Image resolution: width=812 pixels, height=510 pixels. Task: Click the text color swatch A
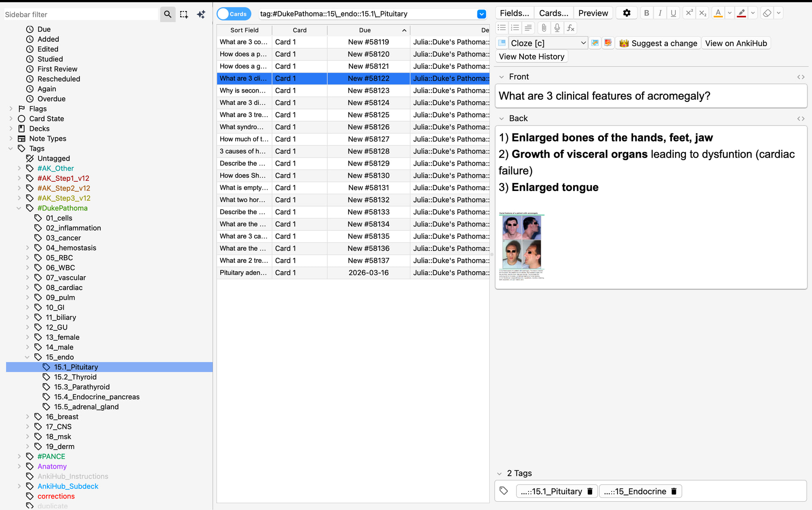click(718, 13)
